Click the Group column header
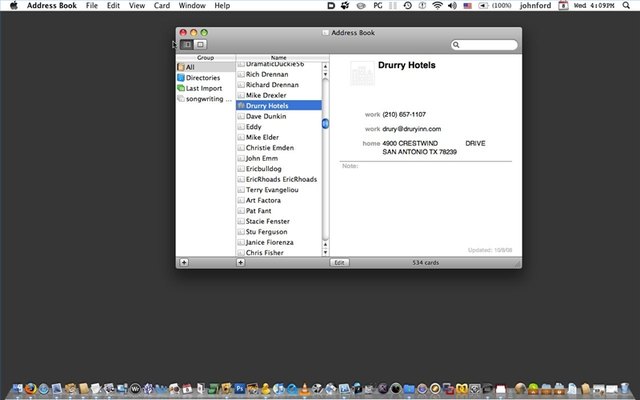The width and height of the screenshot is (640, 400). tap(205, 58)
